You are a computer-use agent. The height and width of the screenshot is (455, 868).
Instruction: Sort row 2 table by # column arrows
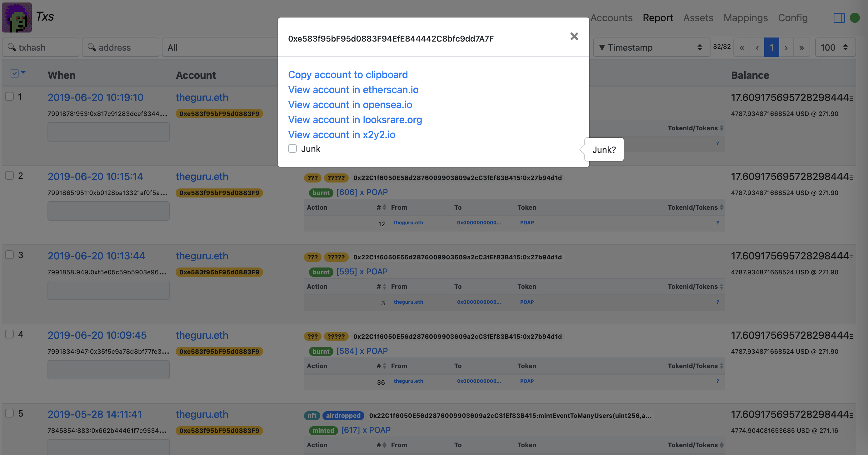coord(384,207)
